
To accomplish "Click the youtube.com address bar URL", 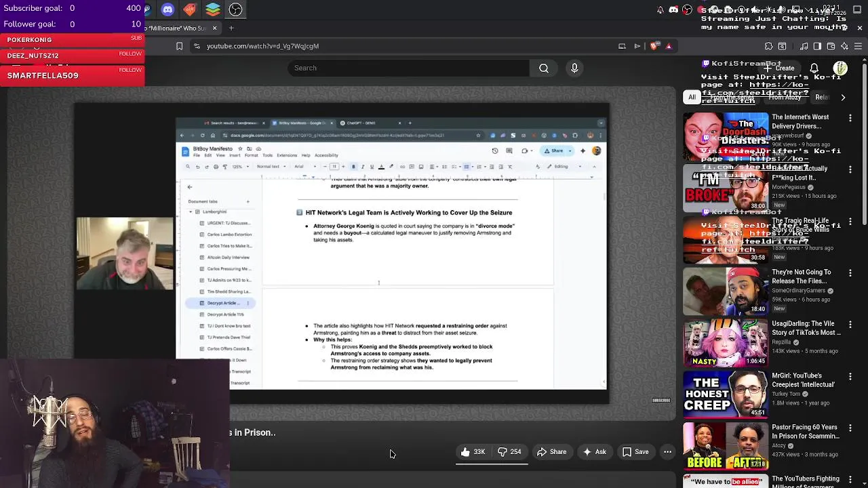I will point(262,46).
